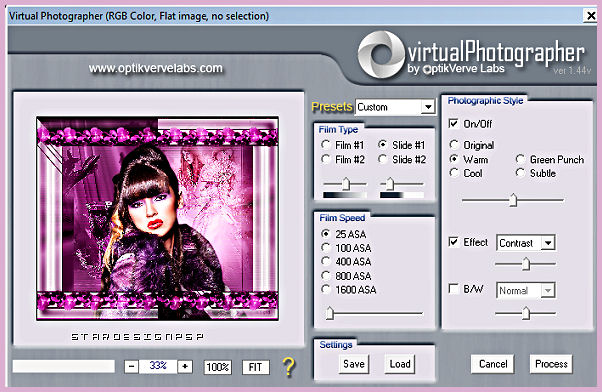Click the B/W amount slider
The image size is (602, 392).
[526, 313]
